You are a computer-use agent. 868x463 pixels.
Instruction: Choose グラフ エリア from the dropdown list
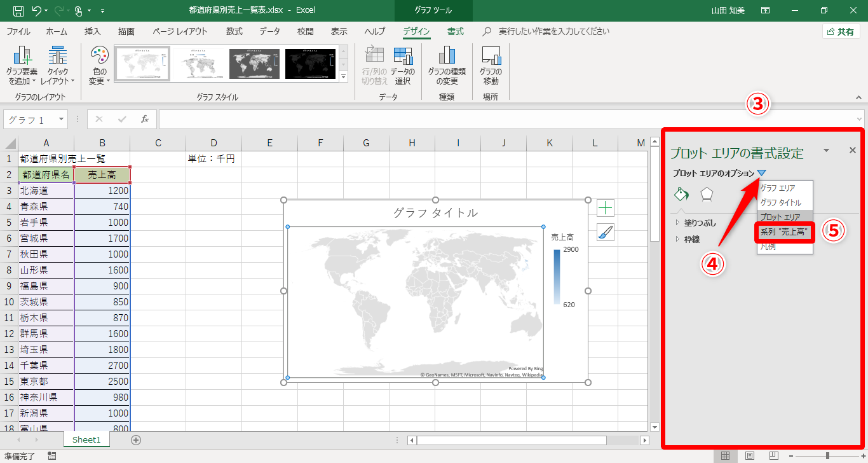pos(785,188)
